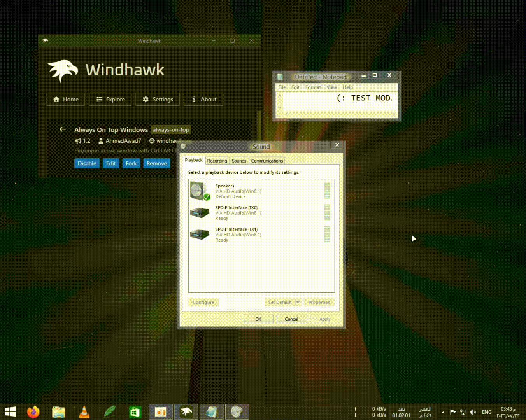Launch Firefox from the taskbar
Image resolution: width=526 pixels, height=420 pixels.
33,412
